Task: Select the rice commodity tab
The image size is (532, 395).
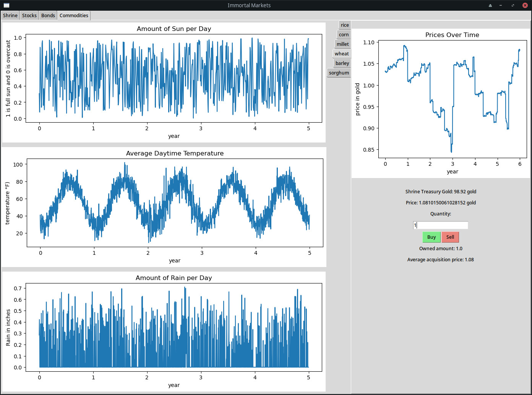Action: pos(345,25)
